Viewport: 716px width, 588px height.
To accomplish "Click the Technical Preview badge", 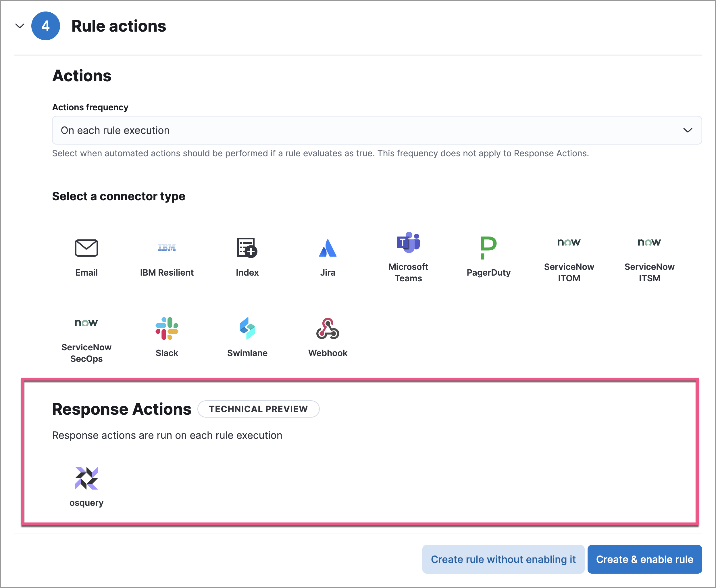I will coord(258,409).
